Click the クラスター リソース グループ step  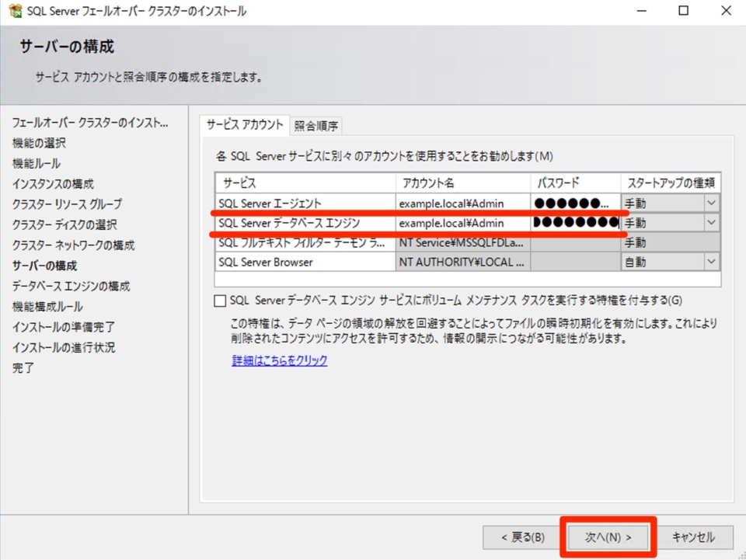(x=67, y=204)
